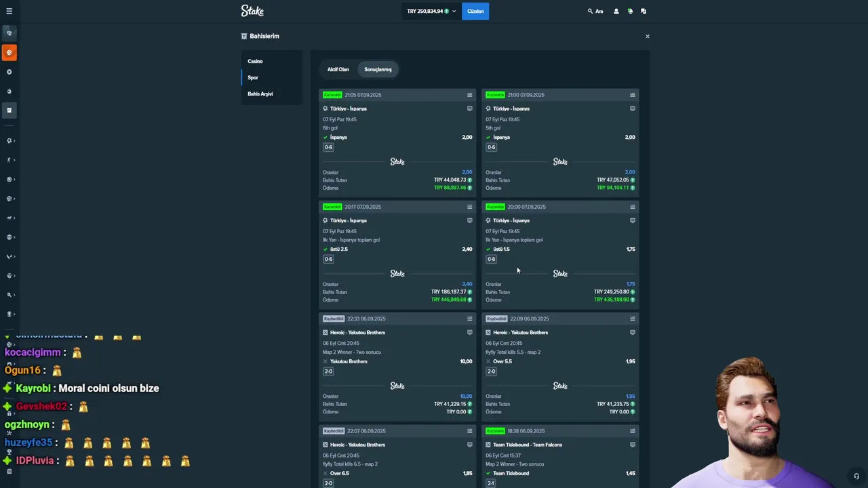Screen dimensions: 868x488
Task: Click the blue 10,00 odds value
Action: (466, 396)
